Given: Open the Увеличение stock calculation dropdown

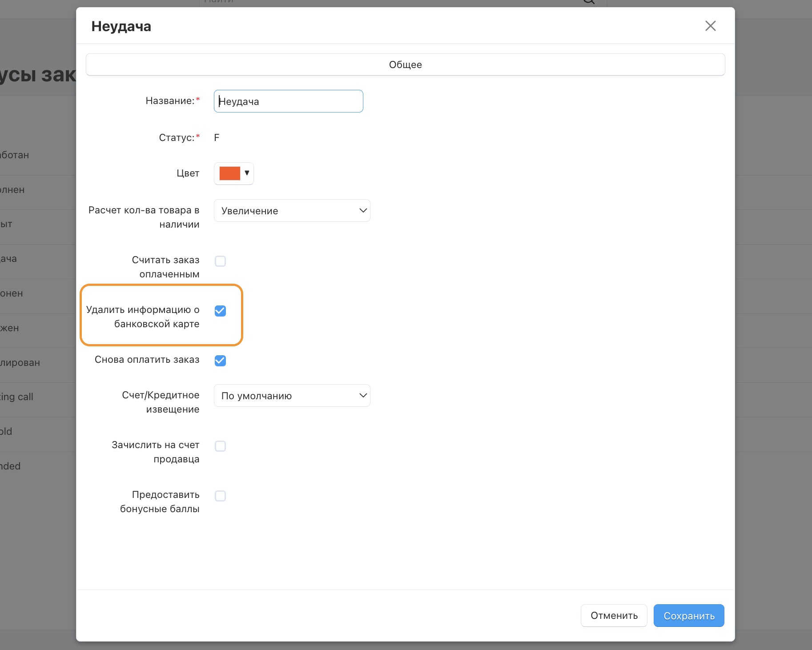Looking at the screenshot, I should point(292,211).
